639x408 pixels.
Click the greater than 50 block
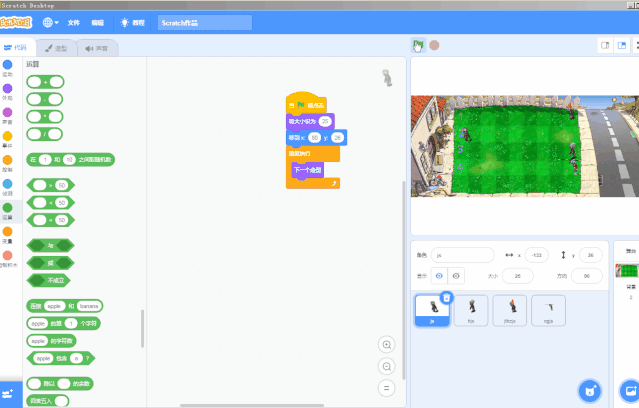pos(51,185)
